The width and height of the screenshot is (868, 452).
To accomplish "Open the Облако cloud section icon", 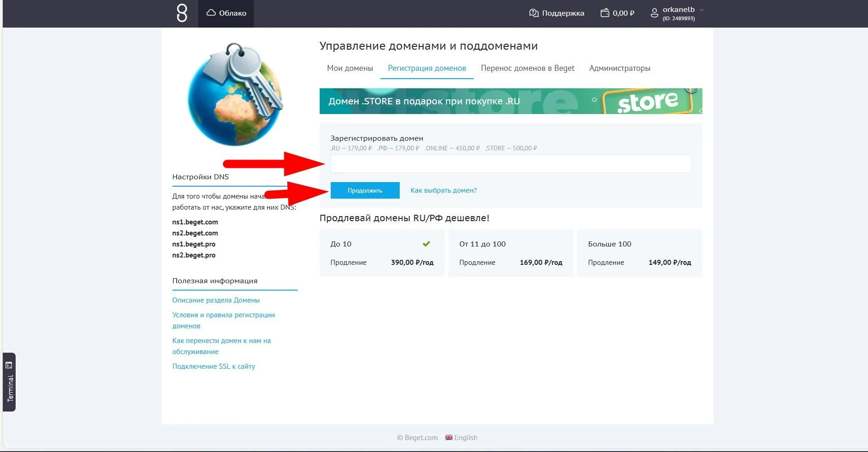I will 211,13.
